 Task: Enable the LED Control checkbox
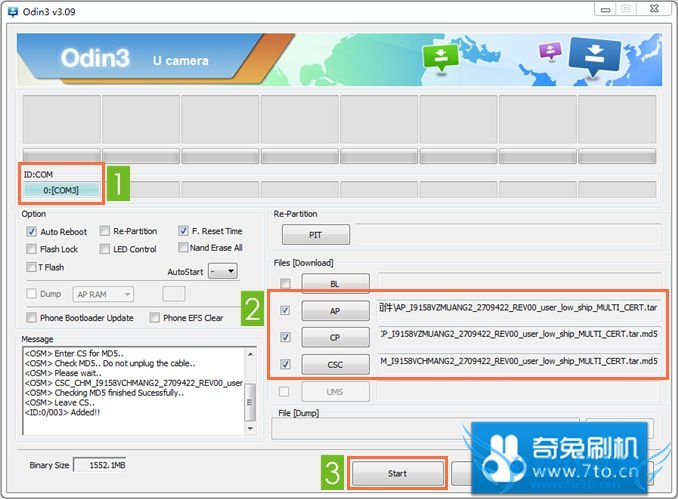click(105, 249)
